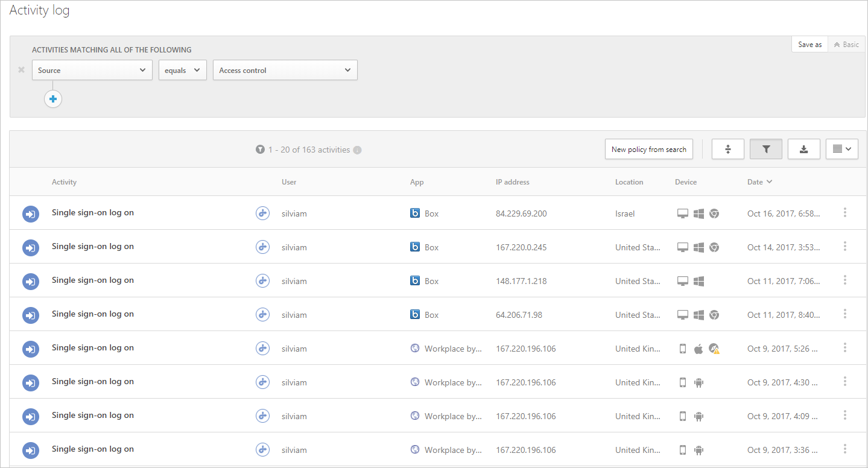868x468 pixels.
Task: Open the three-dot menu on the first activity
Action: [x=845, y=212]
